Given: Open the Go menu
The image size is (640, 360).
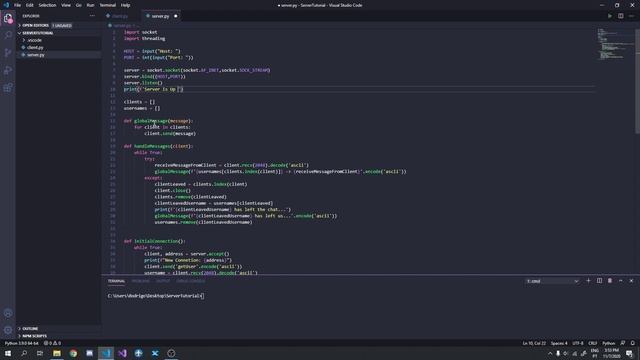Looking at the screenshot, I should (x=79, y=5).
